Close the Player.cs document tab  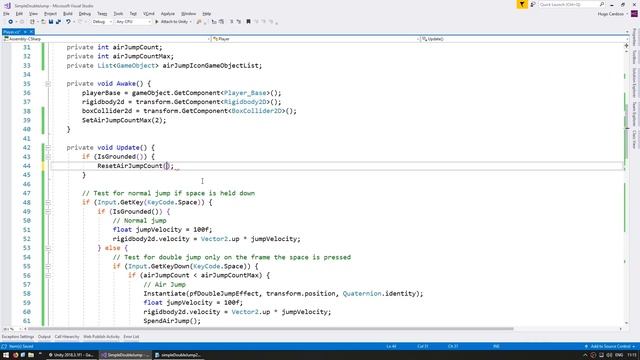(x=31, y=32)
